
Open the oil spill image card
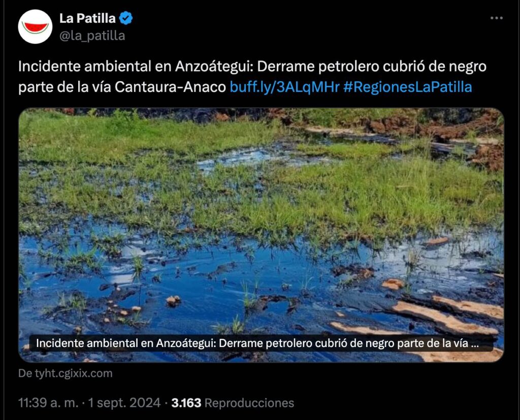point(262,235)
